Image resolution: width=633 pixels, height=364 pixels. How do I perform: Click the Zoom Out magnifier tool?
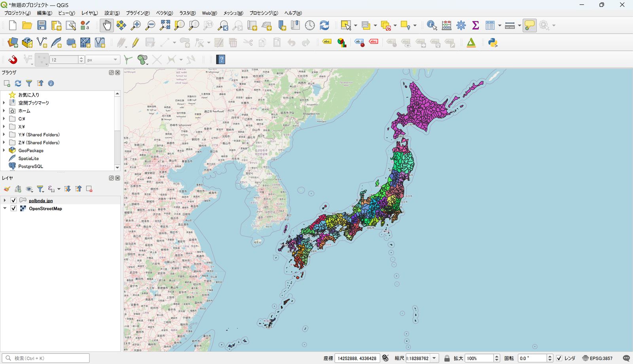click(x=150, y=25)
